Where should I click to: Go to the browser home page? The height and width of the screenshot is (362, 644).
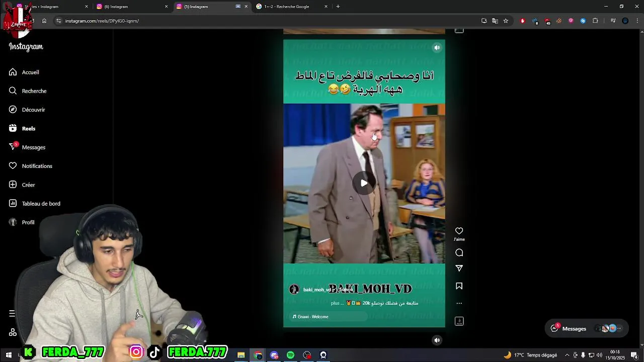(x=44, y=21)
